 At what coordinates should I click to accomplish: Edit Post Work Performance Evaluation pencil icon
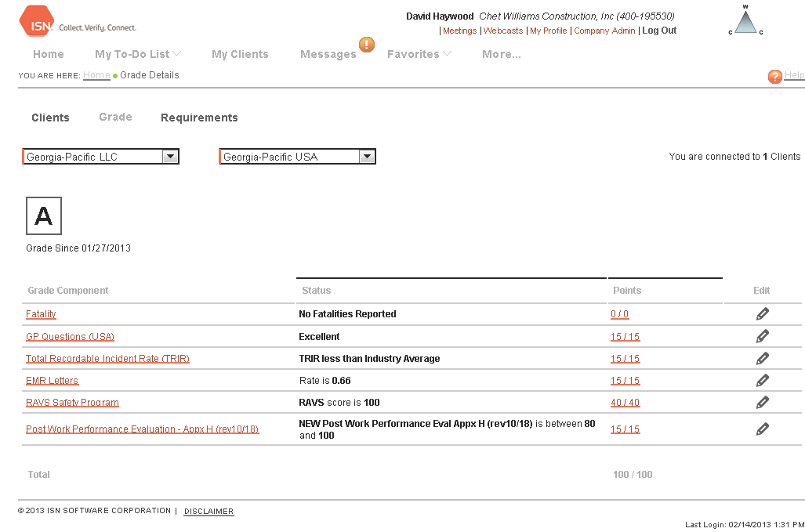763,429
